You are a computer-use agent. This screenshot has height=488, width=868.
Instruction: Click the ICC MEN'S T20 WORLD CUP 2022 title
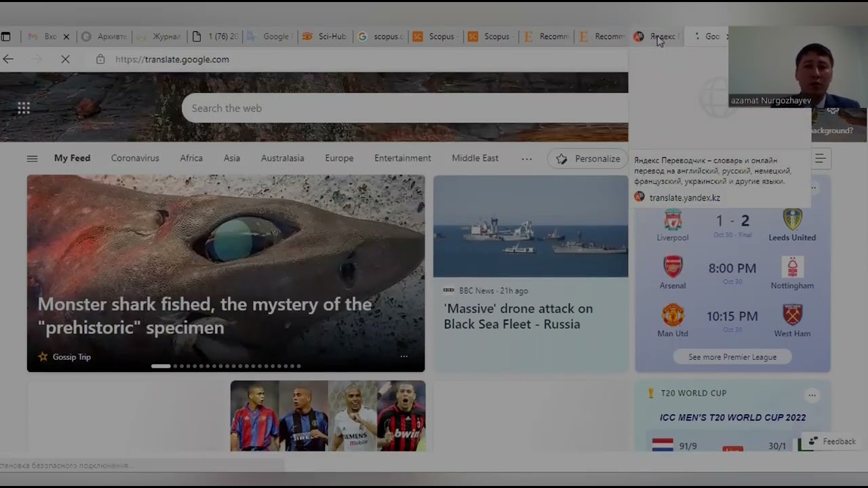[733, 418]
